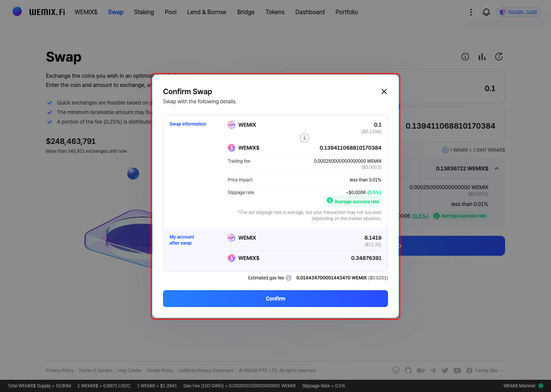This screenshot has width=551, height=392.
Task: Open the notifications bell
Action: (x=486, y=12)
